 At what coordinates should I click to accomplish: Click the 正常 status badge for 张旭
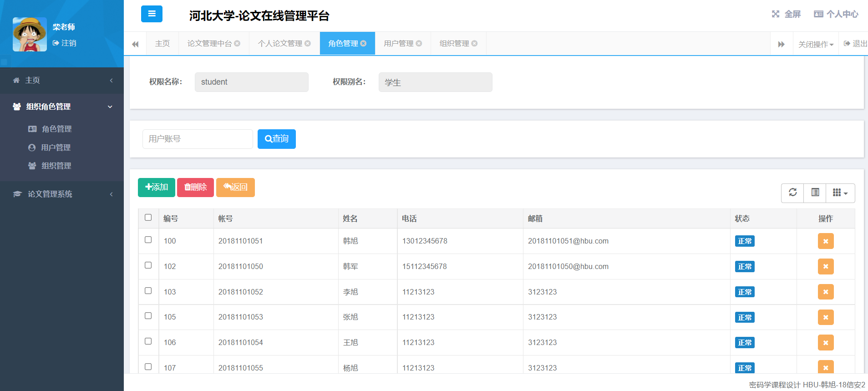[x=745, y=317]
